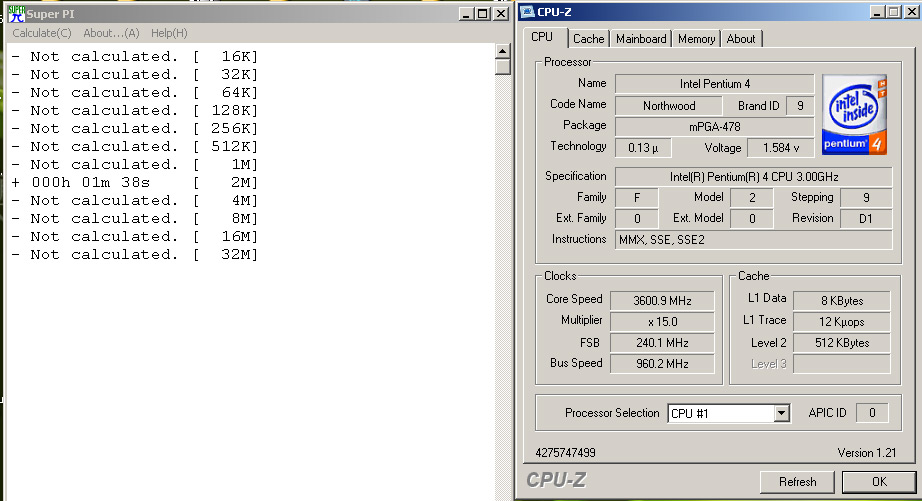Click the Super PI vertical scrollbar thumb
Screen dimensions: 922x501
pos(502,66)
